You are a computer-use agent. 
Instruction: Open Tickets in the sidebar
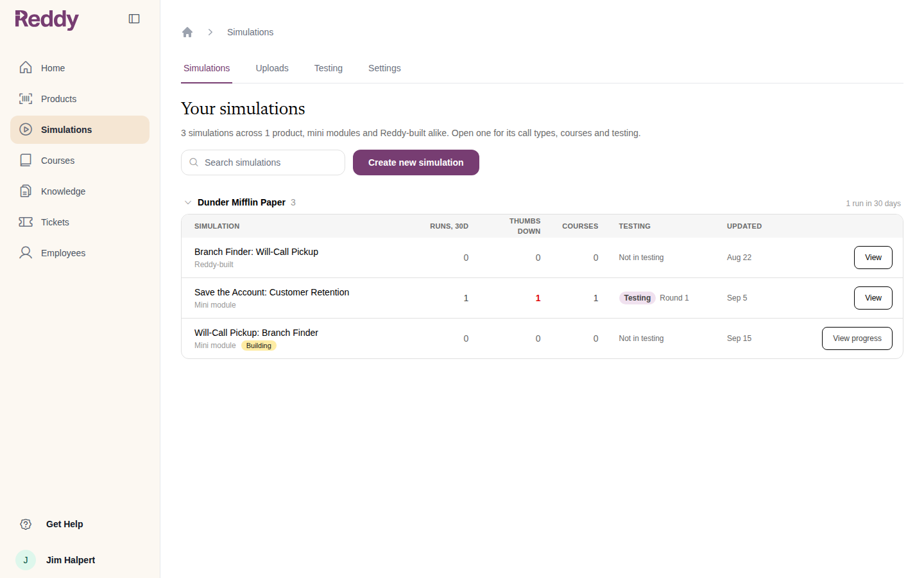click(80, 222)
